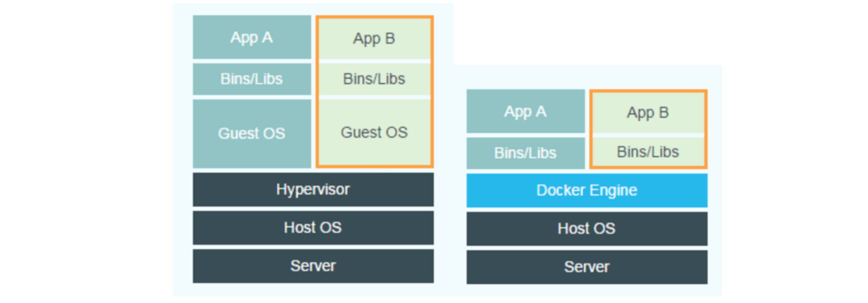868x303 pixels.
Task: Select Bins/Libs under App B above Guest OS
Action: pyautogui.click(x=374, y=79)
